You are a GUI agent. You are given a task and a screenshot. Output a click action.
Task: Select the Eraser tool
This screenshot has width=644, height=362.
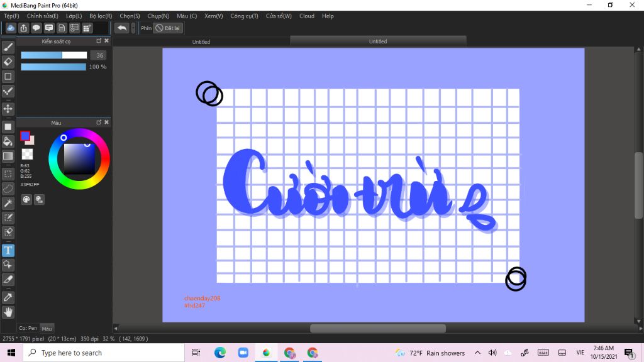8,62
